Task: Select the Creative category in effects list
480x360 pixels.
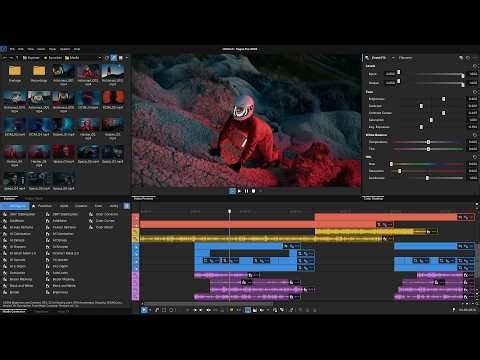Action: (x=81, y=206)
